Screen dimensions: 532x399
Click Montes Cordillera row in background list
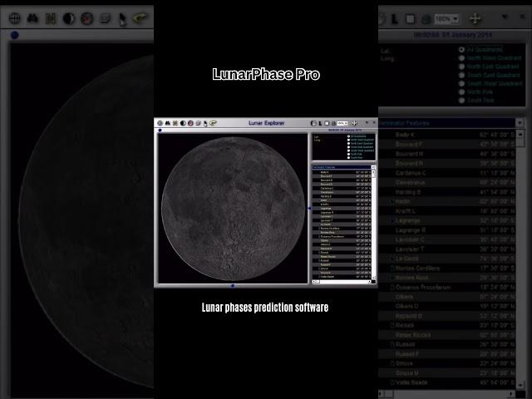click(447, 268)
